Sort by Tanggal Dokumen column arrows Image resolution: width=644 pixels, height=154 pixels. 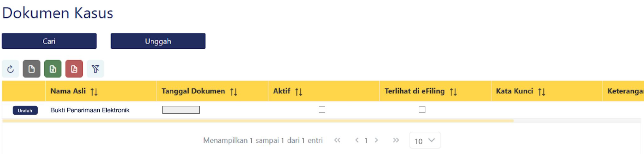point(234,92)
